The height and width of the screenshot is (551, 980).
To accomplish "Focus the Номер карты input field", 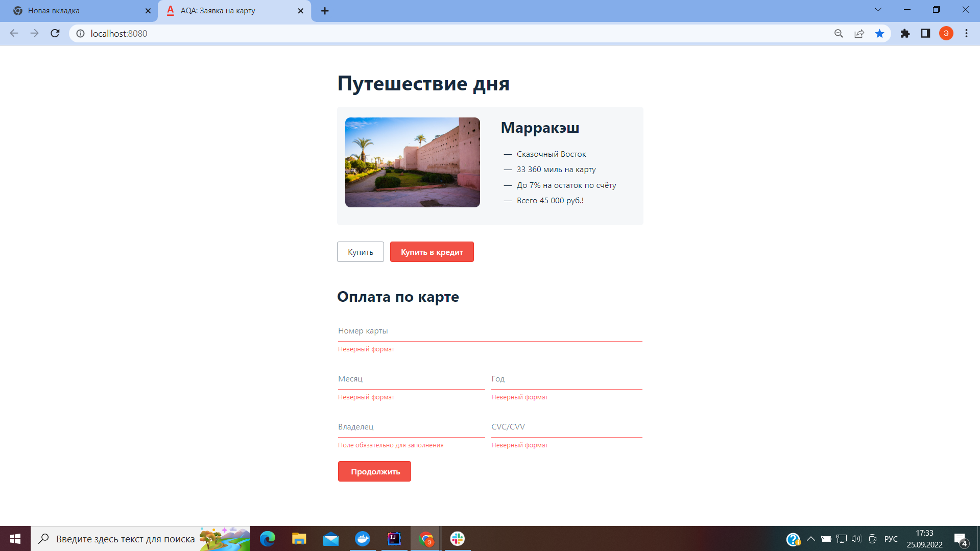I will point(490,332).
